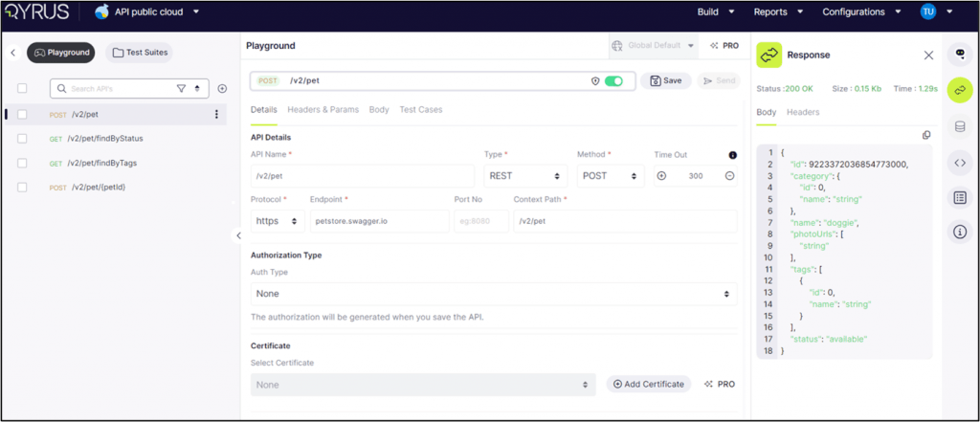
Task: Click the Time Out info icon
Action: pos(732,155)
